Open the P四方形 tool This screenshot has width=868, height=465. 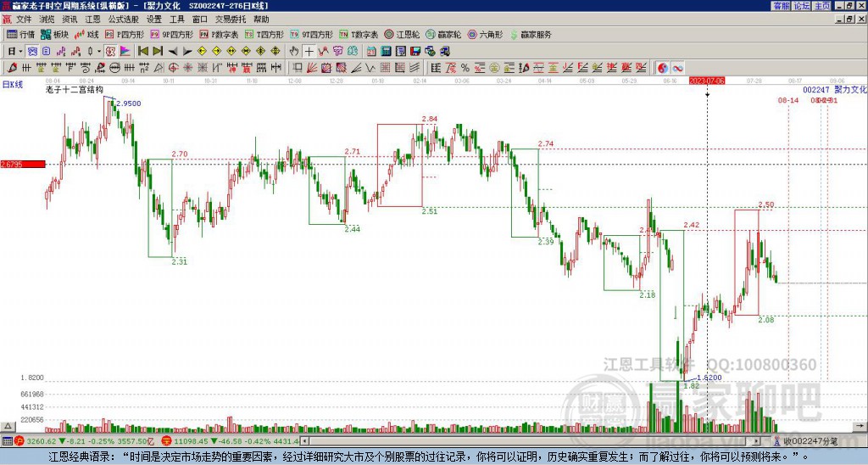pyautogui.click(x=125, y=34)
